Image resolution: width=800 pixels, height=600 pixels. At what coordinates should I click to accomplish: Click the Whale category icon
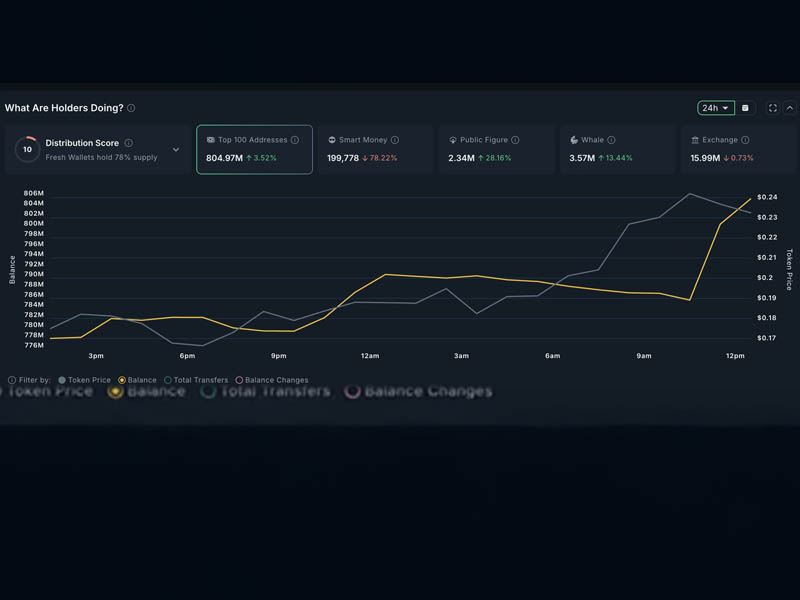(x=572, y=140)
